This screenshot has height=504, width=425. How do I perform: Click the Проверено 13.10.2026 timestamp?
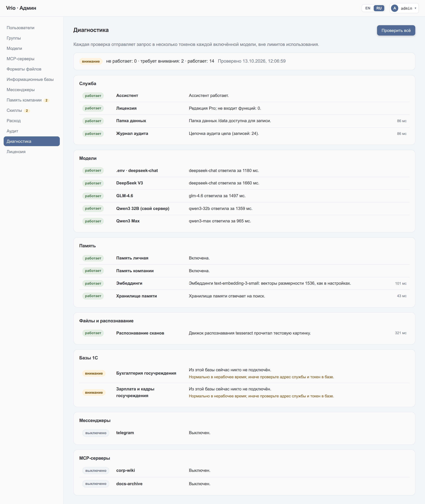pos(252,61)
